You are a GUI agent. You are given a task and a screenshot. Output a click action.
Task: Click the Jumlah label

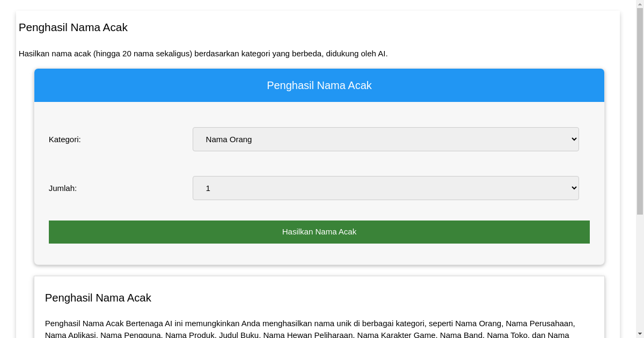pos(62,188)
